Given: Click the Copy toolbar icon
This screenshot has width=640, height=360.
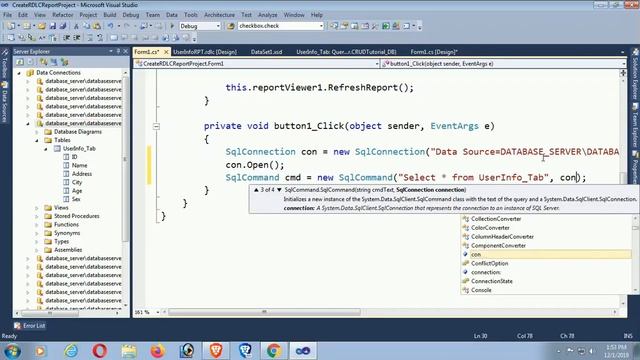Looking at the screenshot, I should click(x=87, y=26).
